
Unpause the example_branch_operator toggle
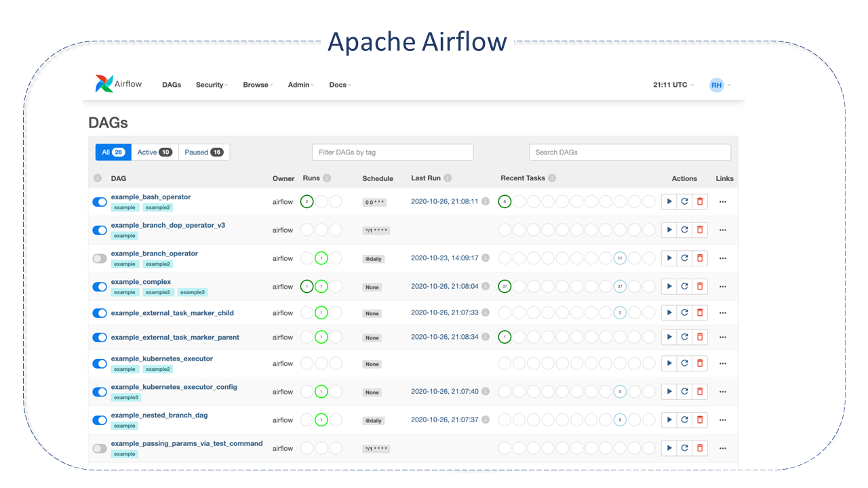click(100, 258)
